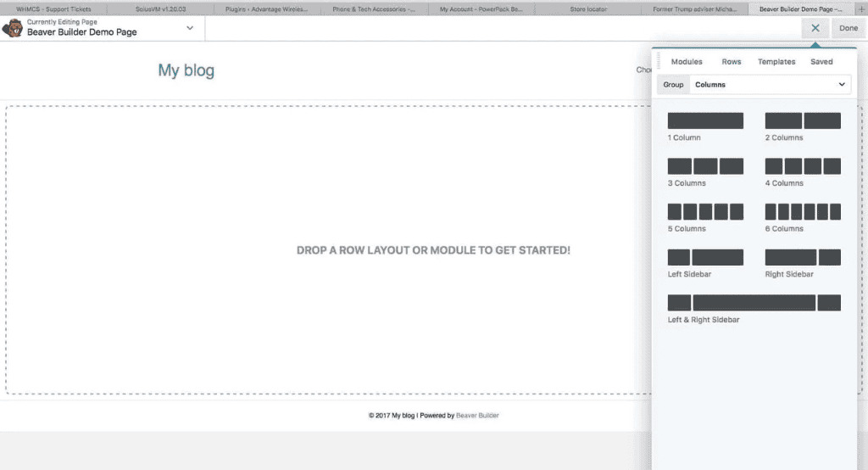This screenshot has height=470, width=868.
Task: Click the Group label beside dropdown
Action: [673, 85]
